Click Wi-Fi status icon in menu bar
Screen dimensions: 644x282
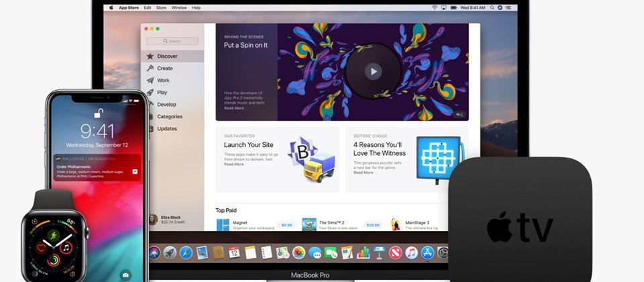coord(435,7)
